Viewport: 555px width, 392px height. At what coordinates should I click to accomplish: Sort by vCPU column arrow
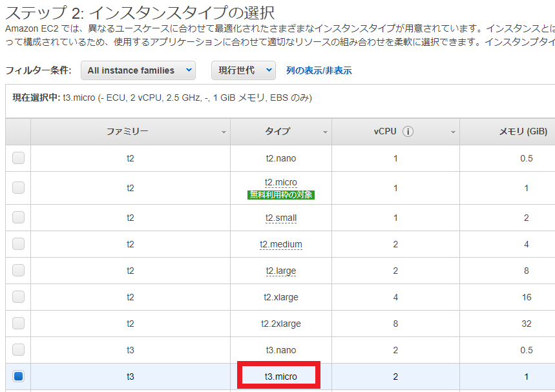pos(453,132)
